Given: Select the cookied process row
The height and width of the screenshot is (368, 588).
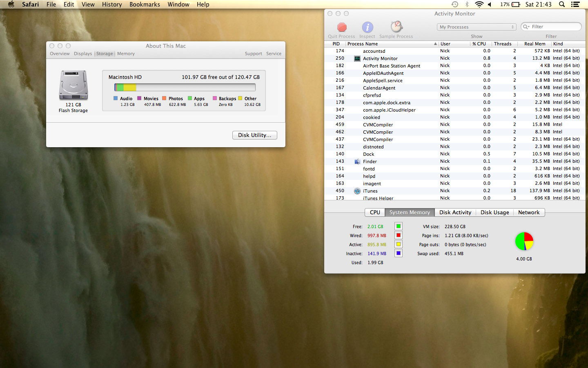Looking at the screenshot, I should (455, 117).
